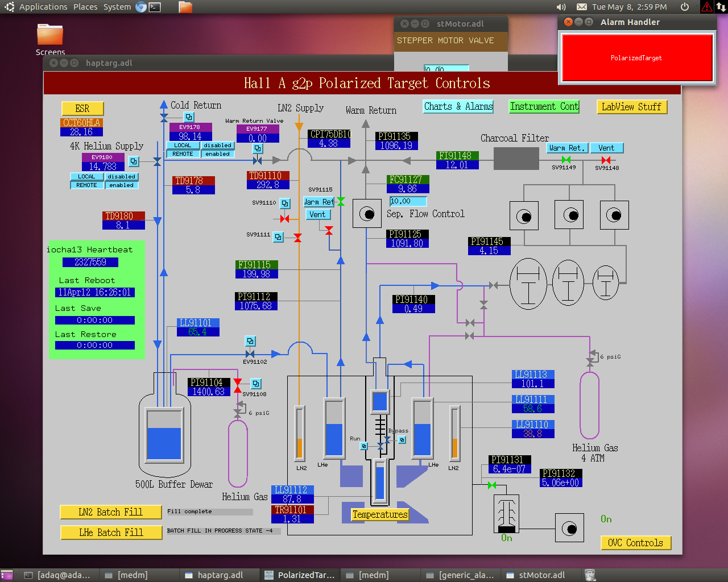Click red SV91148 valve symbol
Image resolution: width=728 pixels, height=582 pixels.
click(606, 160)
